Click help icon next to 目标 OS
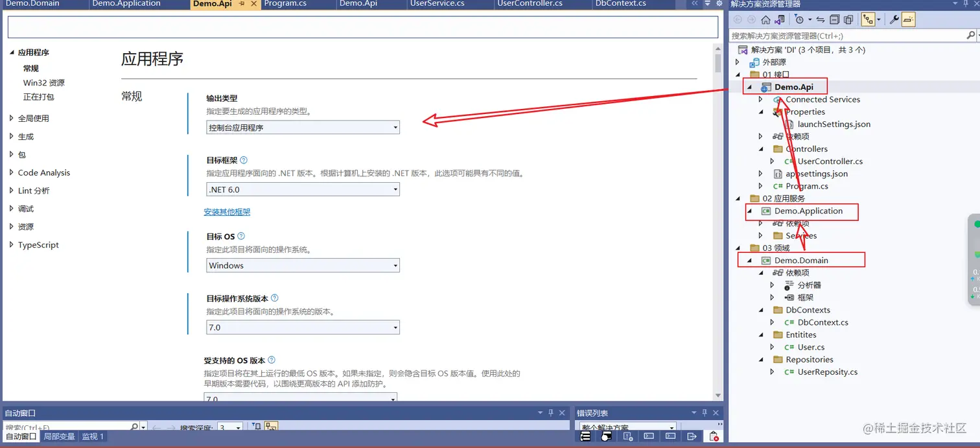Viewport: 980px width, 448px height. pyautogui.click(x=241, y=237)
